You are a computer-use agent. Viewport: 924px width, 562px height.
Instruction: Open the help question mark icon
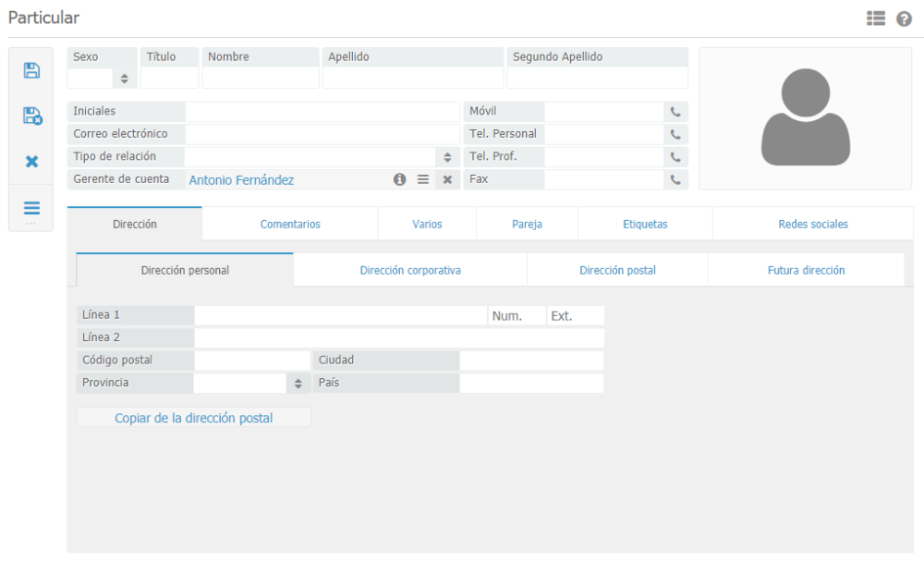click(904, 18)
